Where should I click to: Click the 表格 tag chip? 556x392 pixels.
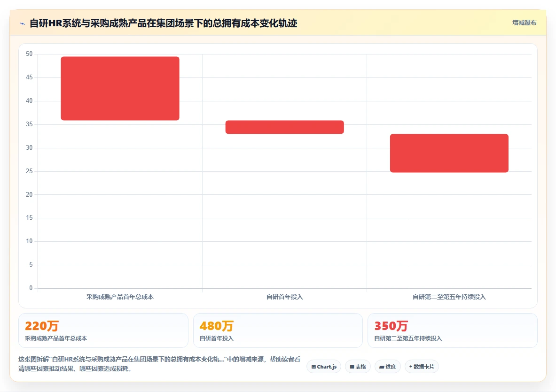pos(358,367)
